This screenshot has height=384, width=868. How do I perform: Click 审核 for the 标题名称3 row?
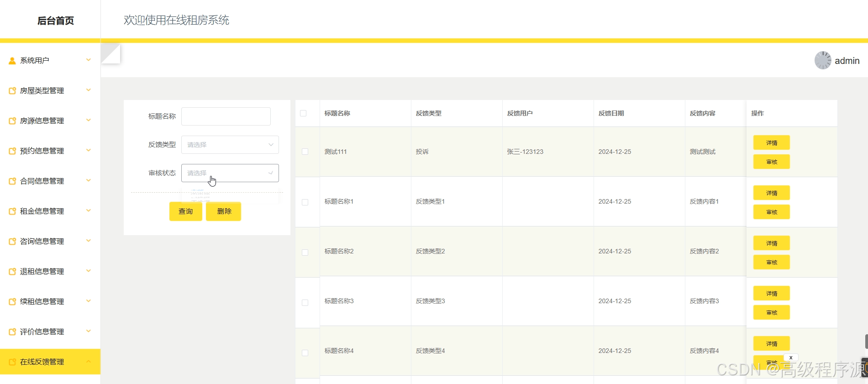(772, 313)
